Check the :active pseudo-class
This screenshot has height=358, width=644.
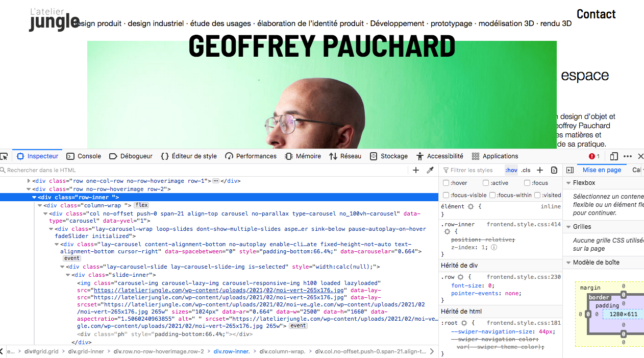pyautogui.click(x=486, y=183)
